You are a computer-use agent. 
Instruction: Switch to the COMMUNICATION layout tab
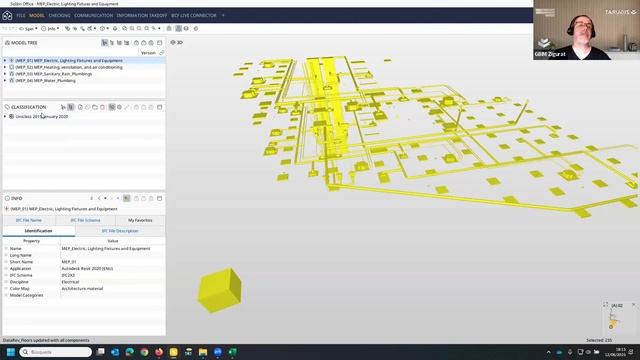93,16
